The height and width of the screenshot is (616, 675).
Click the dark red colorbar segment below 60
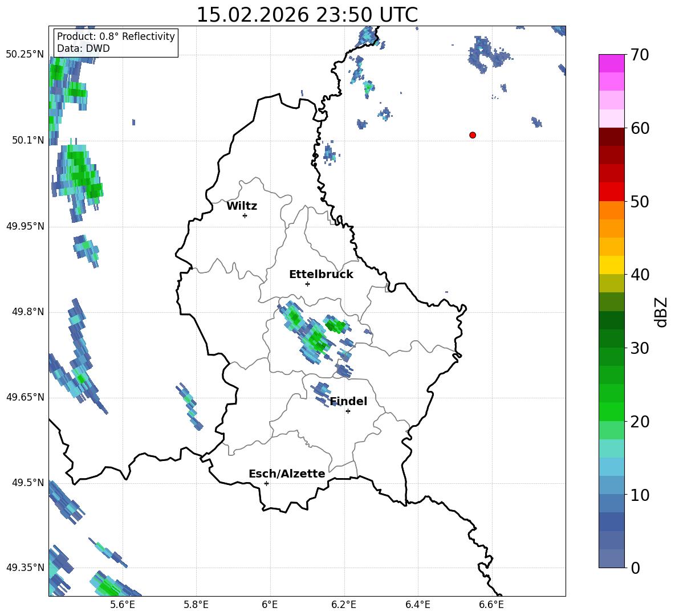pos(611,137)
